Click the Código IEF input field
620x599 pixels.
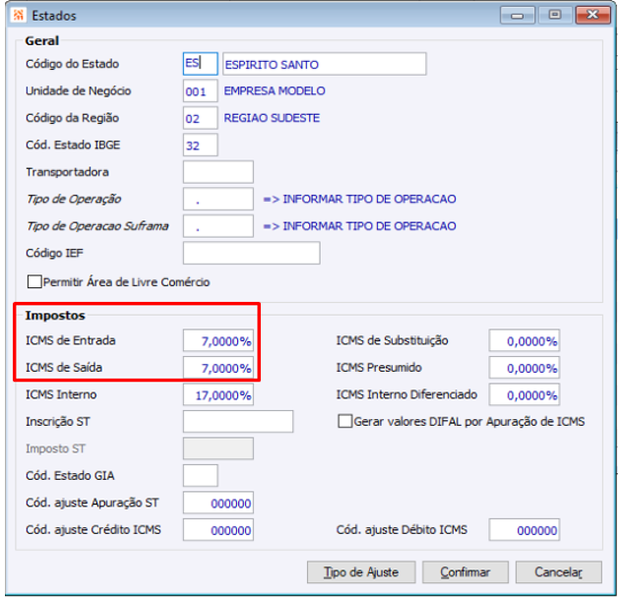(251, 253)
